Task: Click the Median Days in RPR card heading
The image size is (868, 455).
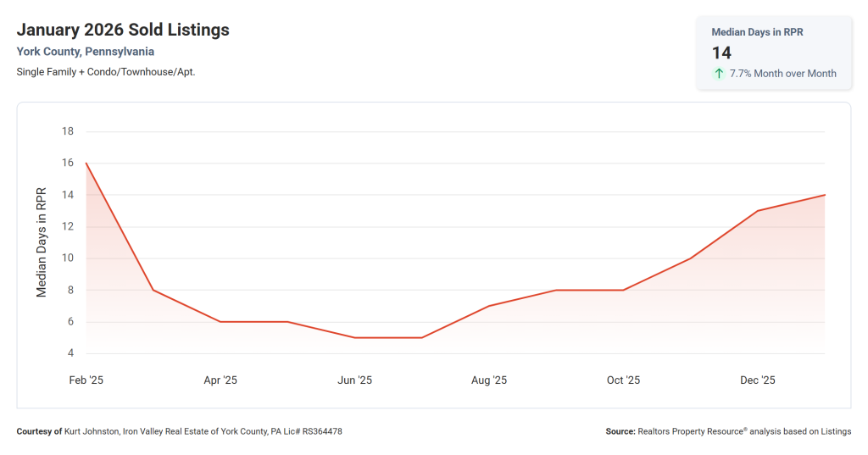Action: tap(756, 32)
